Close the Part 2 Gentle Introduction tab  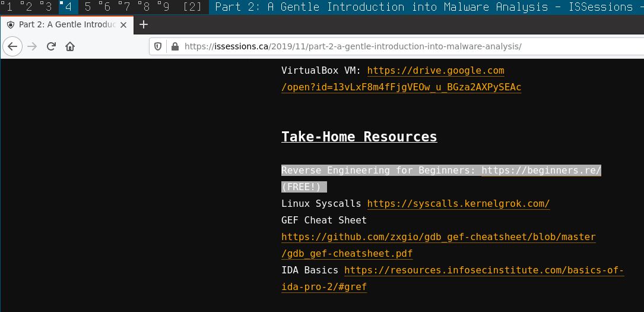[123, 25]
